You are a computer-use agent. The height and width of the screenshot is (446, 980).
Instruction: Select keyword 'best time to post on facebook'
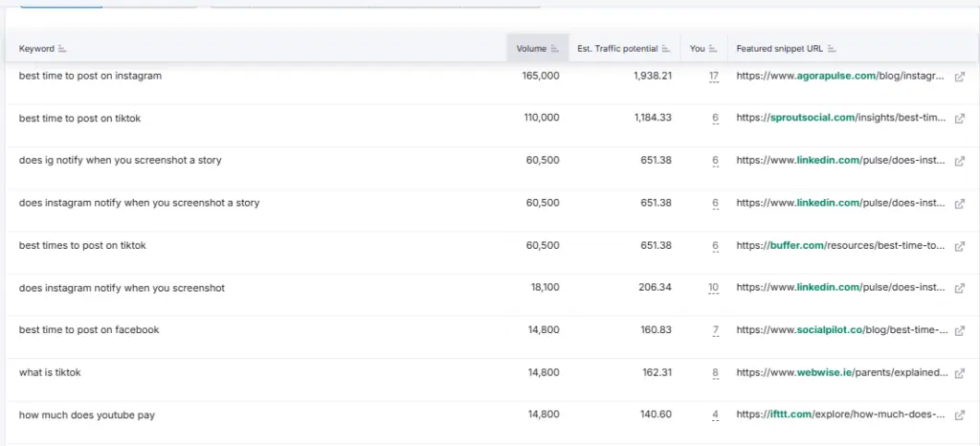click(x=89, y=330)
